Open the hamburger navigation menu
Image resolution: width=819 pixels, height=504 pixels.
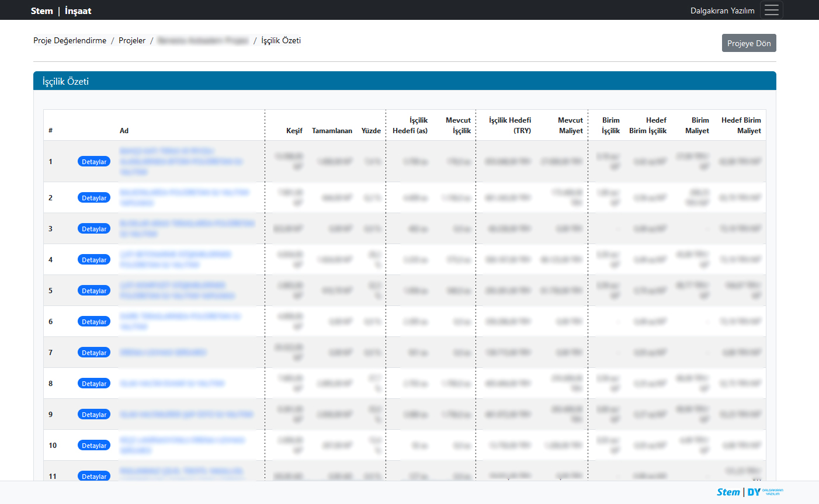point(772,11)
